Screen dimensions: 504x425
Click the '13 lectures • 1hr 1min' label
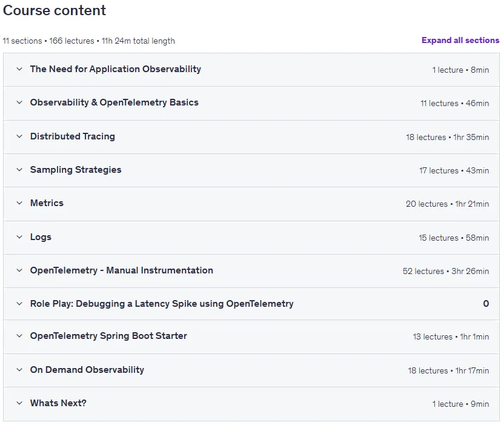click(x=451, y=336)
